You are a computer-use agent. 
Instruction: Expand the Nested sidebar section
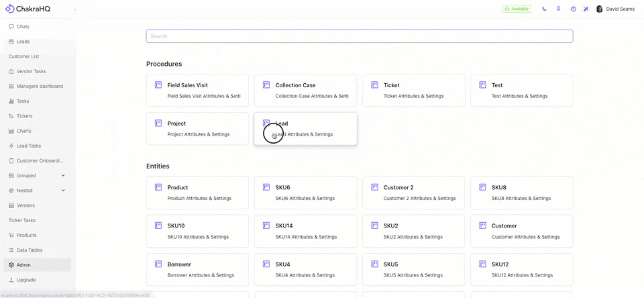pyautogui.click(x=63, y=191)
